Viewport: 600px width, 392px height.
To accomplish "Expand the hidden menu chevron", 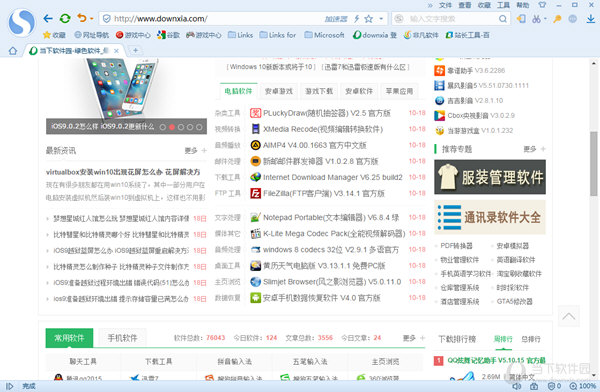I will 430,5.
